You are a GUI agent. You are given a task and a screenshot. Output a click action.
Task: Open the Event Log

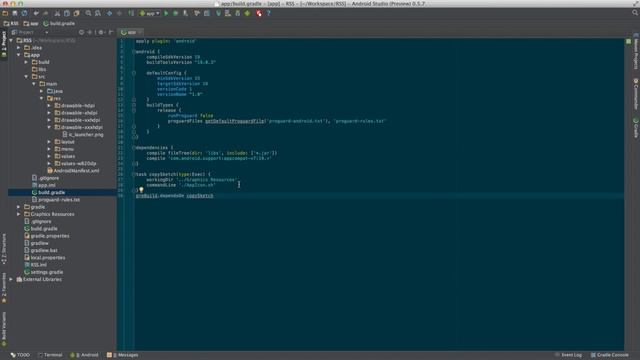[568, 355]
